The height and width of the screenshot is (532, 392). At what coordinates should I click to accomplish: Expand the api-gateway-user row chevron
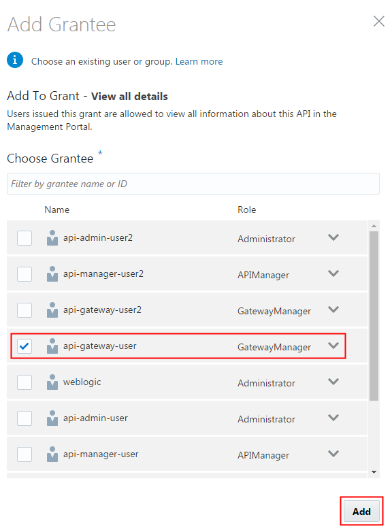coord(333,346)
